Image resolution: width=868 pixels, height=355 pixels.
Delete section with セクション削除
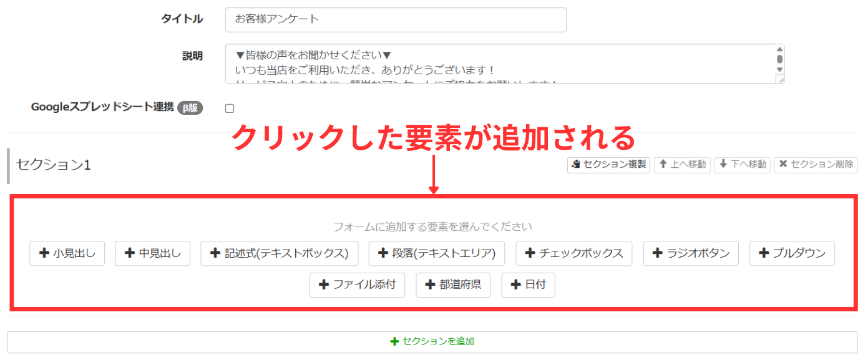[816, 165]
